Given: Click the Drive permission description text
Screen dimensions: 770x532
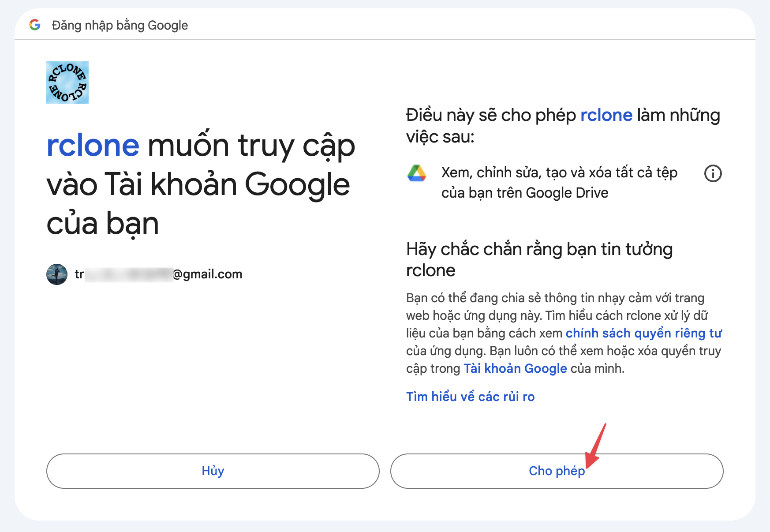Looking at the screenshot, I should click(559, 183).
